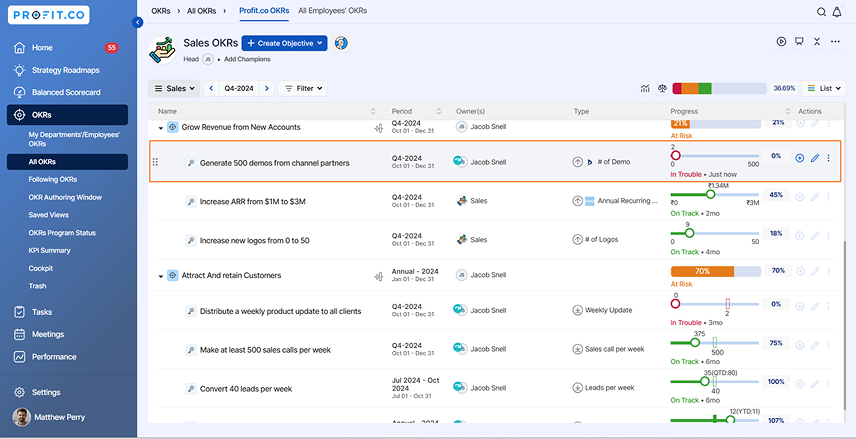Click the objective target icon of Attract And retain Customers
Viewport: 856px width, 439px height.
pyautogui.click(x=173, y=276)
